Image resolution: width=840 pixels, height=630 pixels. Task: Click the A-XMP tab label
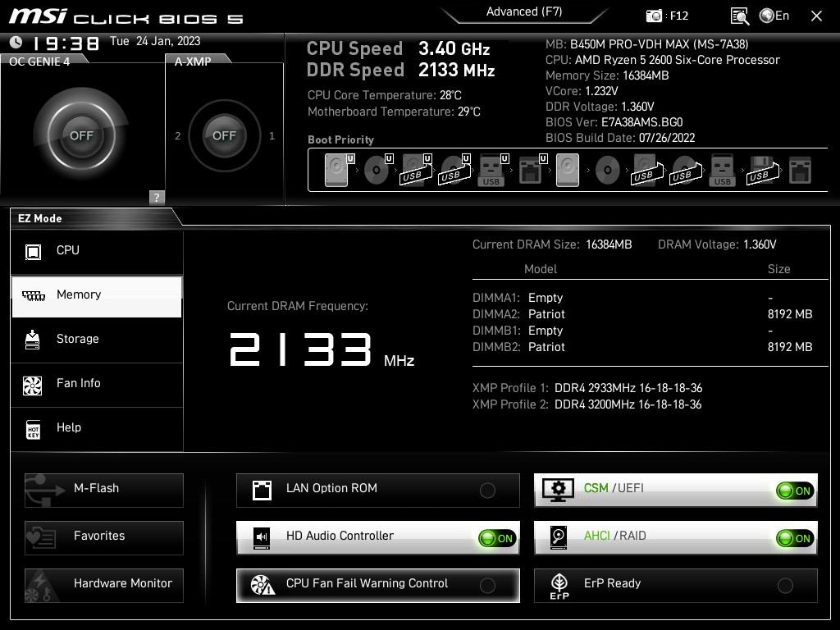tap(193, 62)
